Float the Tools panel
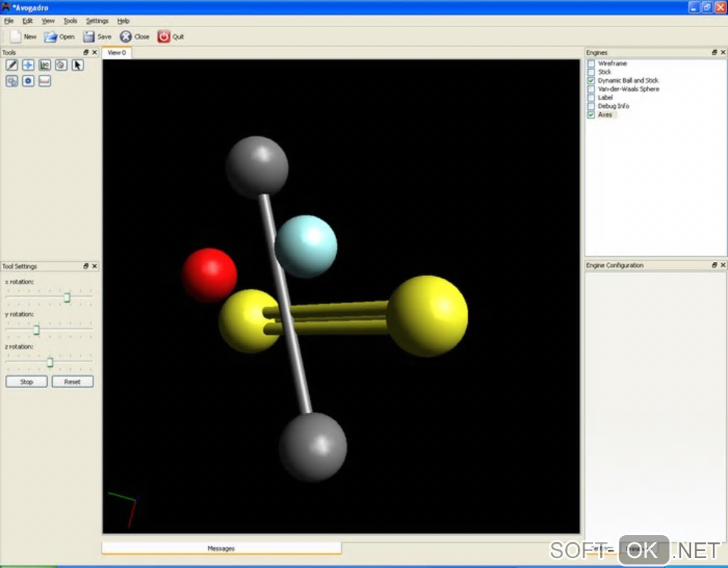 click(x=86, y=52)
